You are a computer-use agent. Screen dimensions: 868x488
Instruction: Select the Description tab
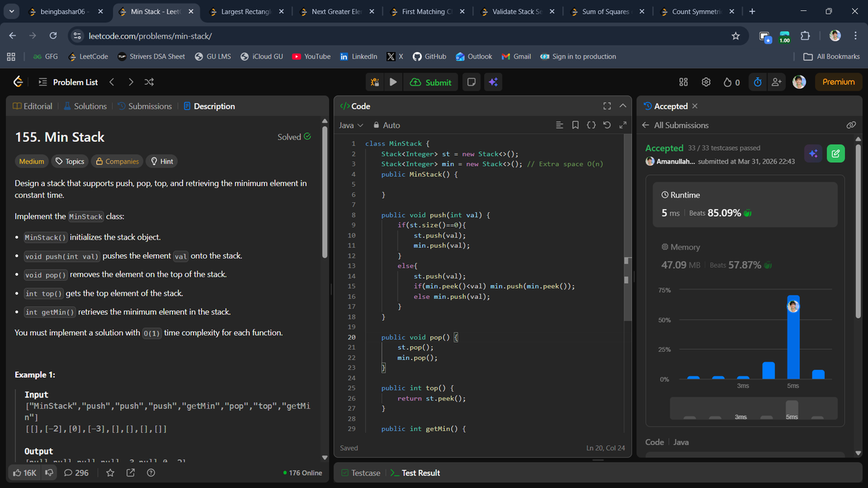click(209, 106)
